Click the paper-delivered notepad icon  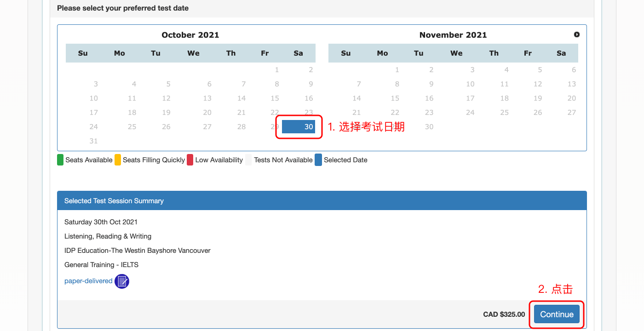pos(122,281)
